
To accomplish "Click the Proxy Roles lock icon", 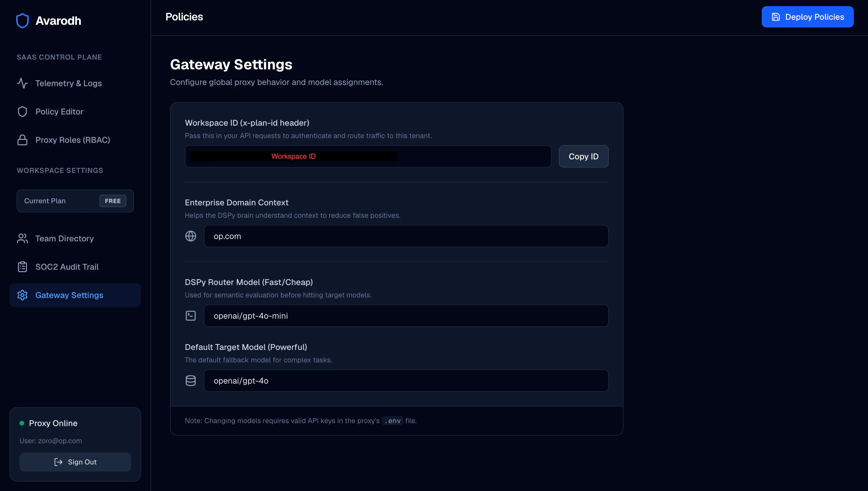I will [x=22, y=140].
